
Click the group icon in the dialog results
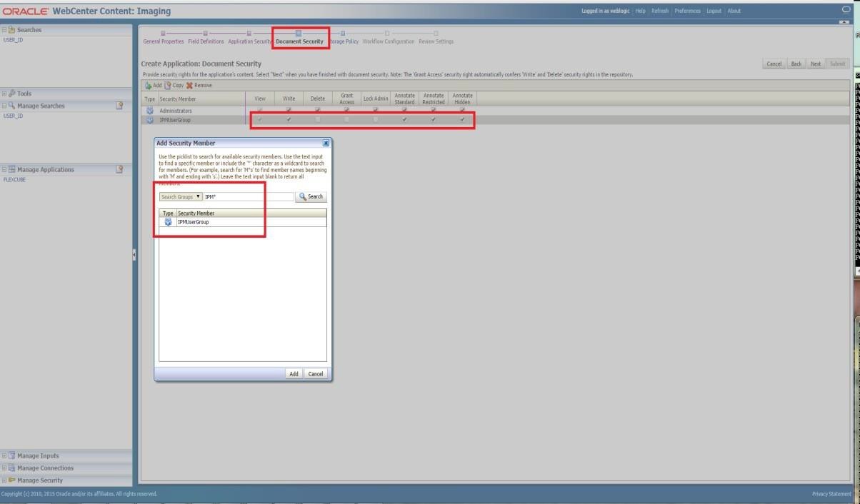(168, 222)
